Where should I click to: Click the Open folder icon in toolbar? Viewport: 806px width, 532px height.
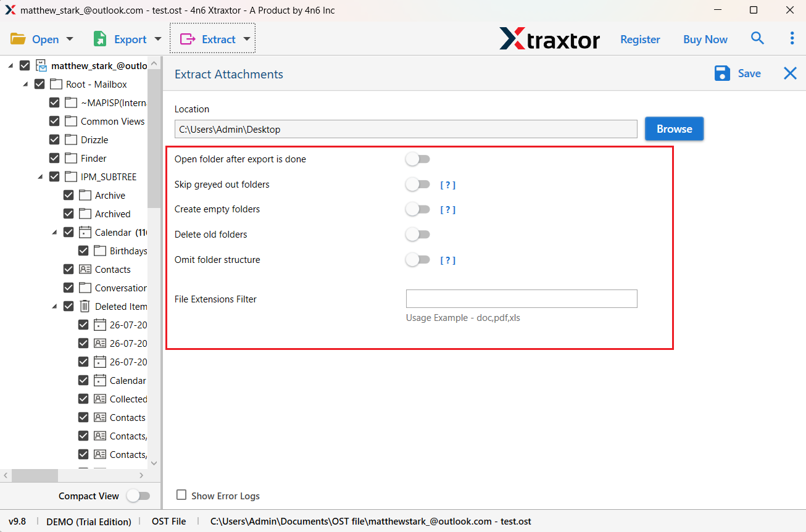18,39
